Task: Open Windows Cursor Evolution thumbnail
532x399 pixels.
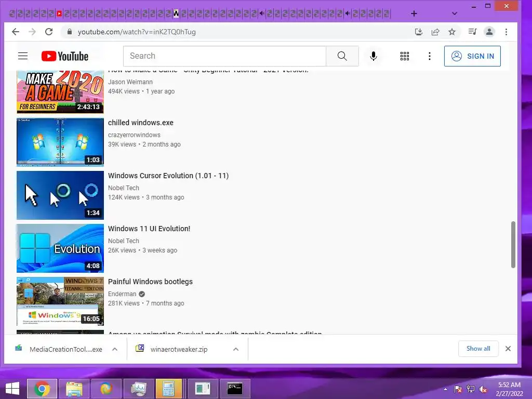Action: (x=60, y=195)
